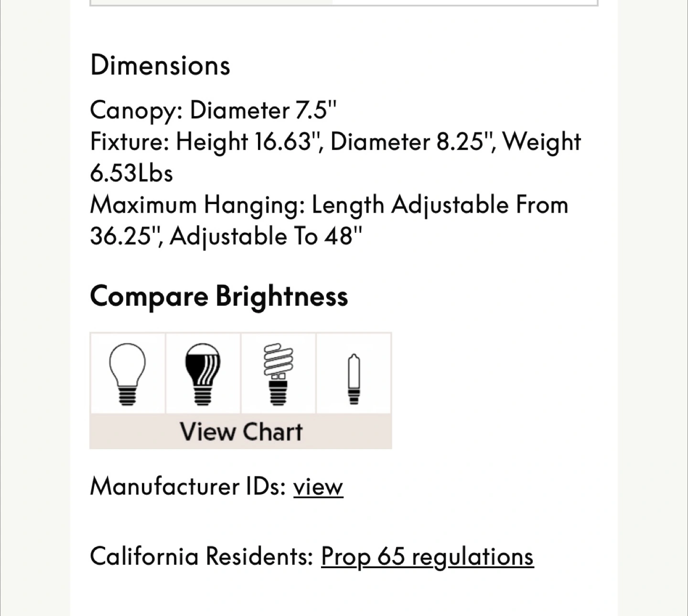688x616 pixels.
Task: Click the Fixture Height 16.63" text
Action: (x=244, y=142)
